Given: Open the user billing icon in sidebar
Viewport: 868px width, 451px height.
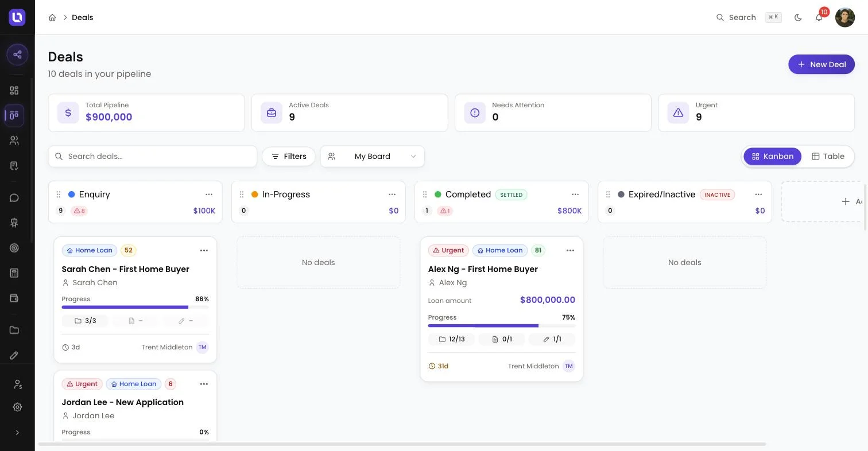Looking at the screenshot, I should coord(17,384).
